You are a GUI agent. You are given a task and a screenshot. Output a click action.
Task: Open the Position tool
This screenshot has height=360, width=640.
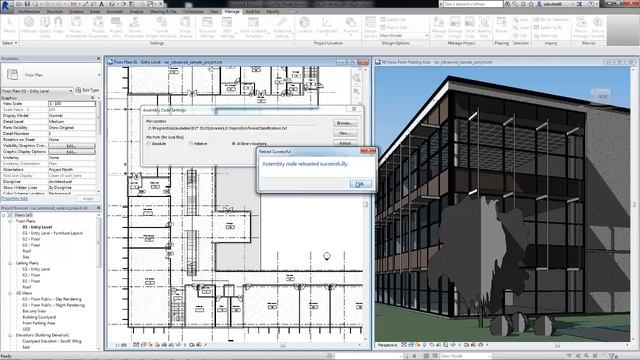coord(351,26)
